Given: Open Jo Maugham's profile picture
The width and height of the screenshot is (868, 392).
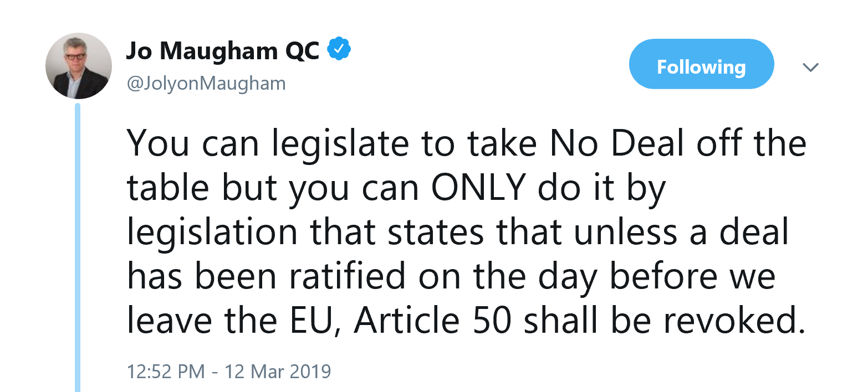Looking at the screenshot, I should (78, 66).
